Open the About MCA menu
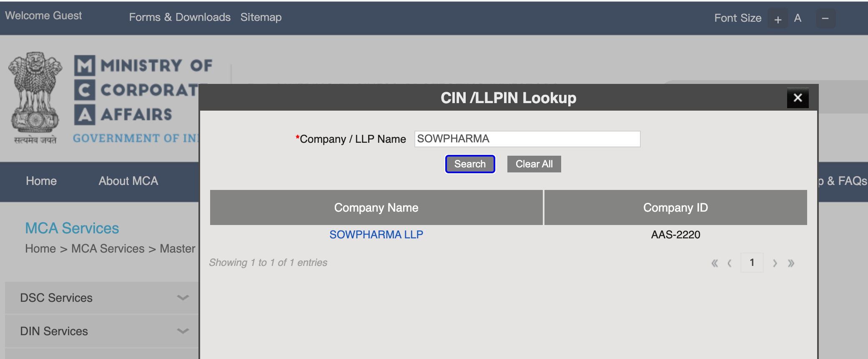Image resolution: width=868 pixels, height=359 pixels. 128,181
